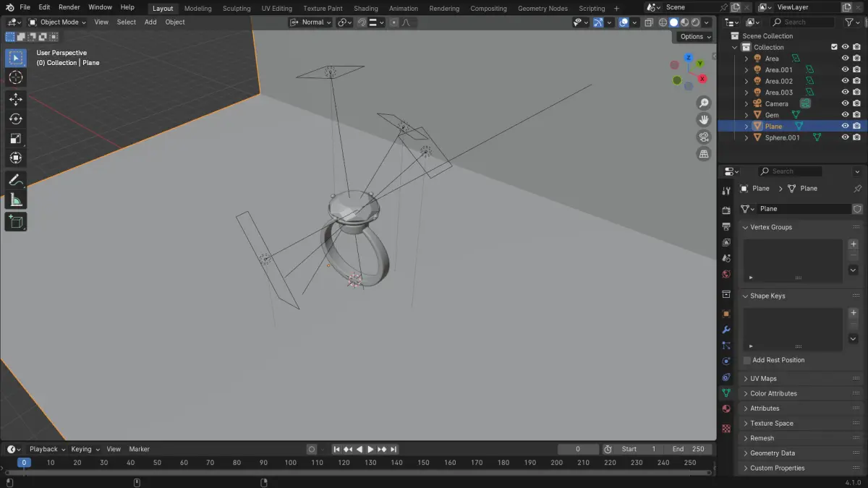
Task: Select the Measure tool
Action: click(16, 200)
